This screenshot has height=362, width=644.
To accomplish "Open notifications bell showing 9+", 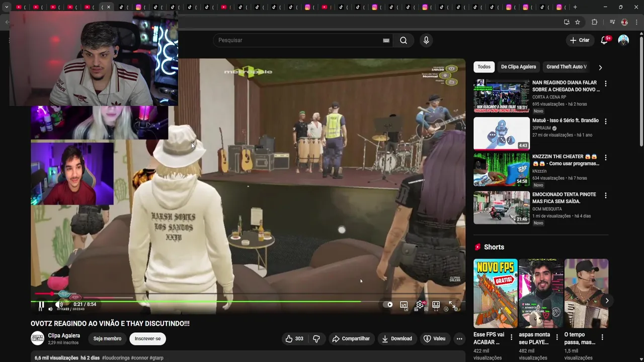I will [x=604, y=40].
